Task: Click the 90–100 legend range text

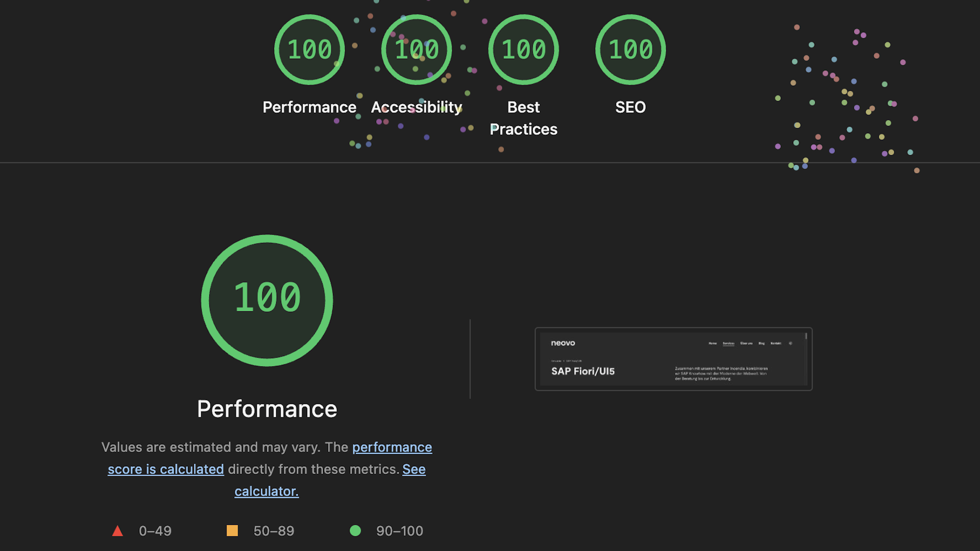Action: click(x=400, y=531)
